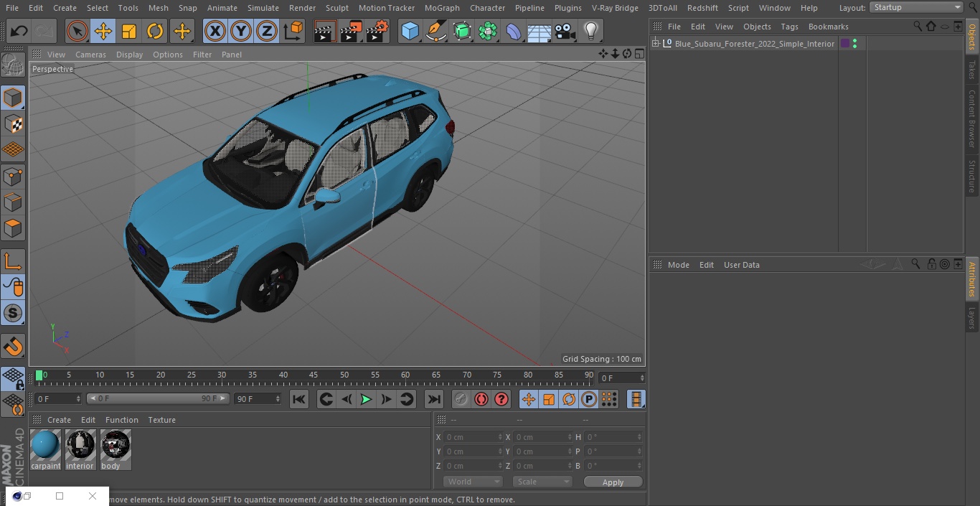Screen dimensions: 980x506
Task: Click the Apply button
Action: [613, 482]
